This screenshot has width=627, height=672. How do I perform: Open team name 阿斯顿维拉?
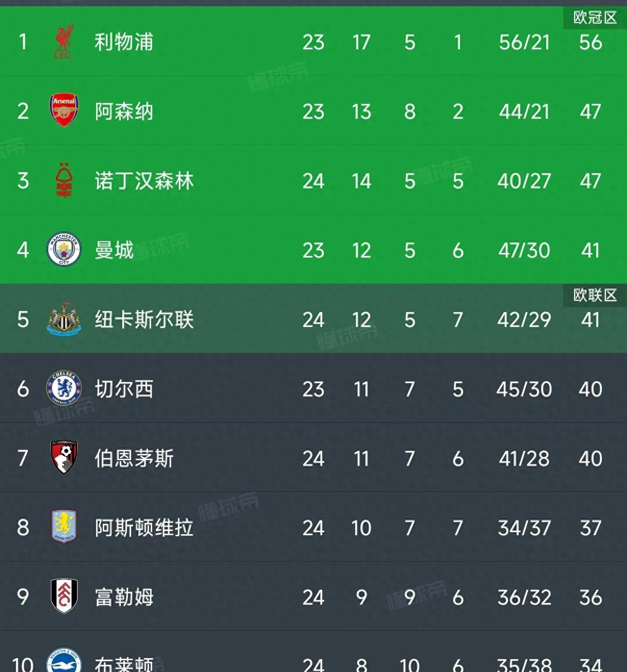144,528
